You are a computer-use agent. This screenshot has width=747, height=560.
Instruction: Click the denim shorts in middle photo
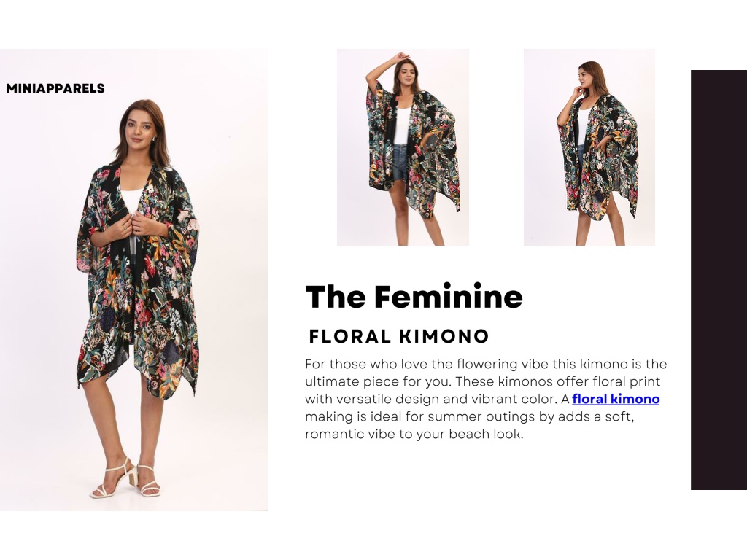[400, 163]
